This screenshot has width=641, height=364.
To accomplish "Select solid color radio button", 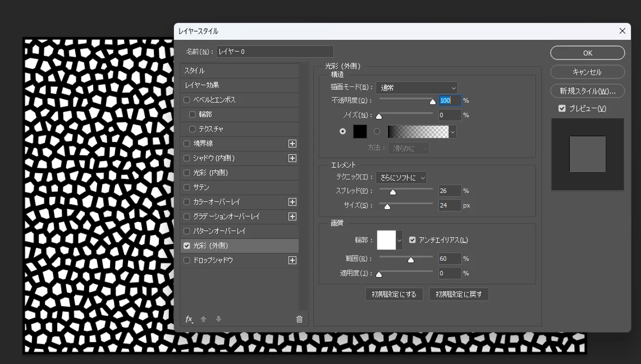I will [342, 131].
